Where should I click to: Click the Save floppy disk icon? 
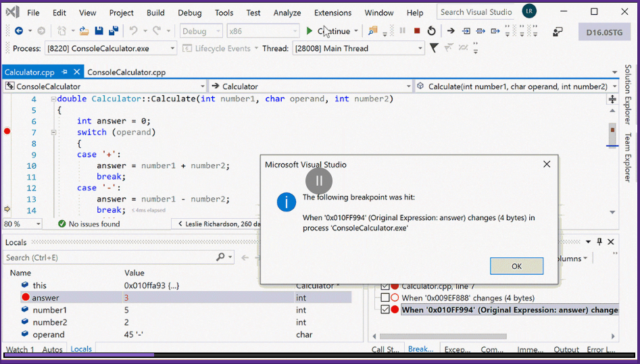[x=99, y=31]
